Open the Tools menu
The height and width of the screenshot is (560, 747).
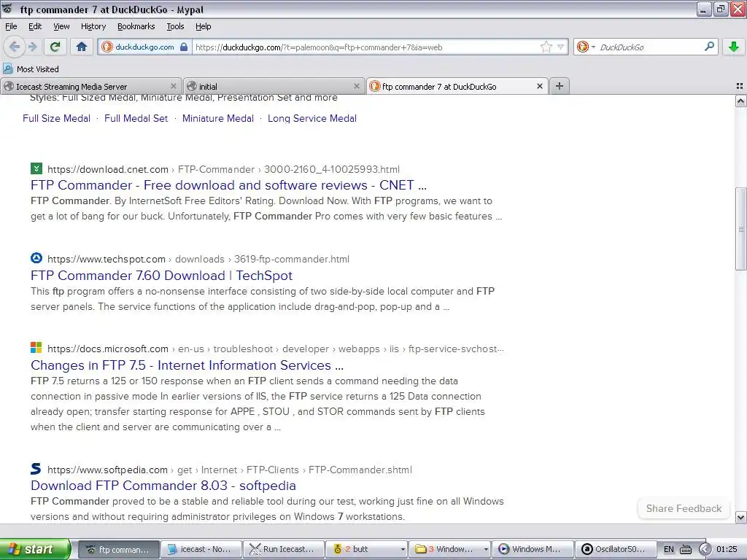pos(175,26)
